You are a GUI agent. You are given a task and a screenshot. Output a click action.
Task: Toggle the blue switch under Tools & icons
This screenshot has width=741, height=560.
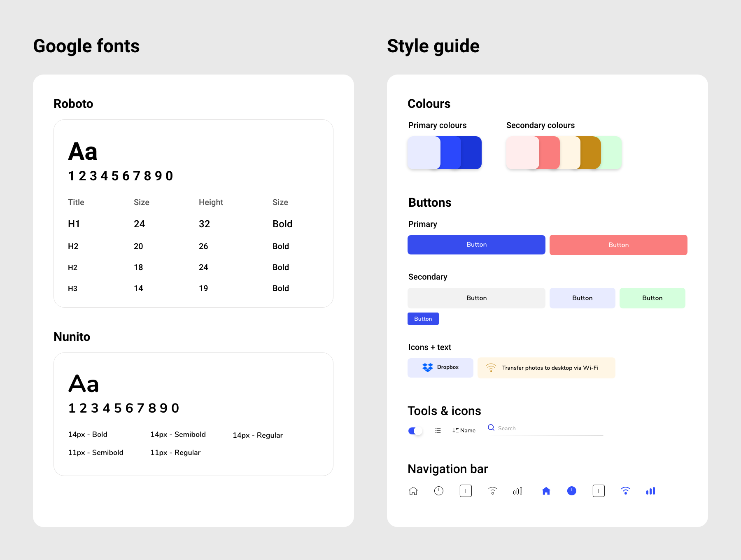[415, 431]
